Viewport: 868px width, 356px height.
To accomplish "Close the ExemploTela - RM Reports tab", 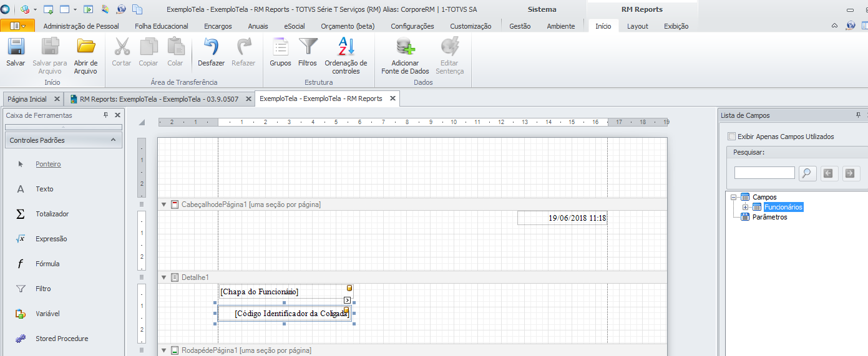I will pyautogui.click(x=393, y=99).
